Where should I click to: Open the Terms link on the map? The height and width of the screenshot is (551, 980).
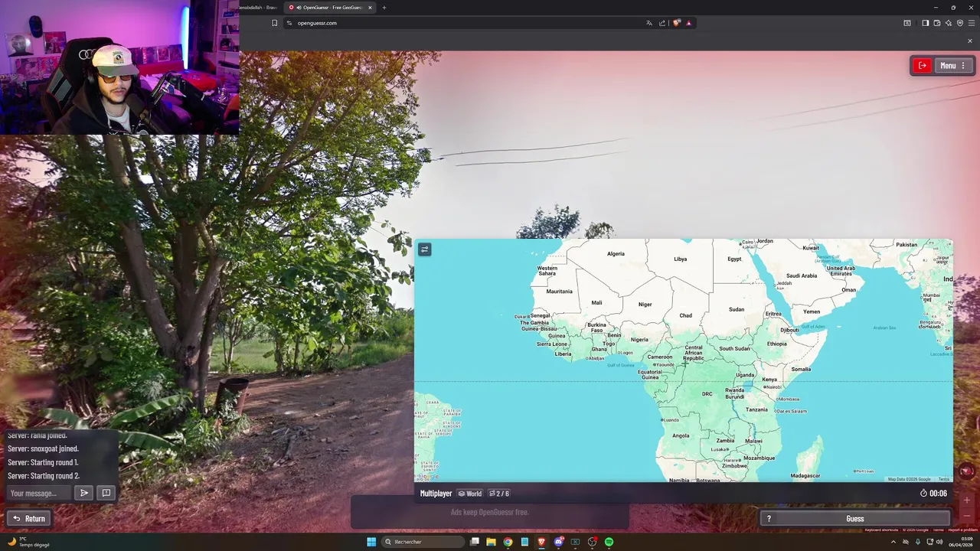(x=943, y=479)
